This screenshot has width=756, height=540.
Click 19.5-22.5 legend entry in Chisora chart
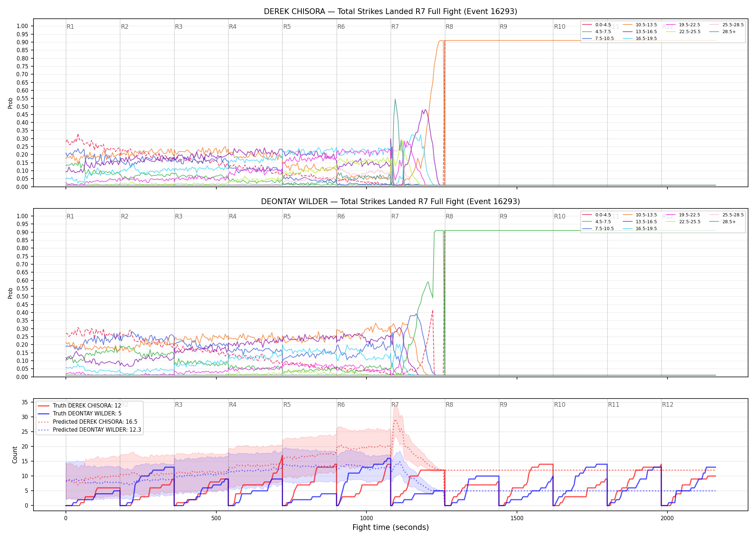coord(683,25)
